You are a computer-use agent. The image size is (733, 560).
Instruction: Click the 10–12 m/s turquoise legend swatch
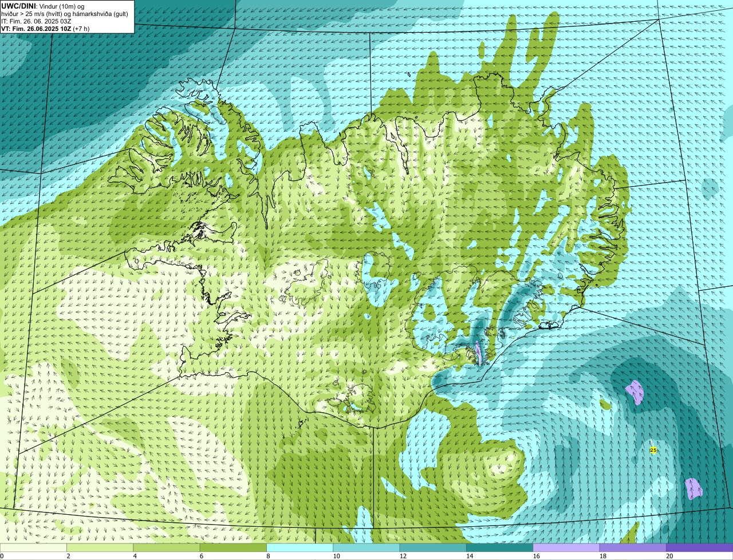(366, 547)
